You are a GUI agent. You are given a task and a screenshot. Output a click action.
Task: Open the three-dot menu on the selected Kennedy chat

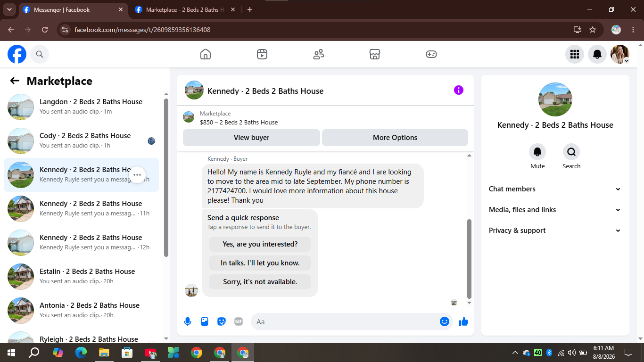pyautogui.click(x=137, y=175)
